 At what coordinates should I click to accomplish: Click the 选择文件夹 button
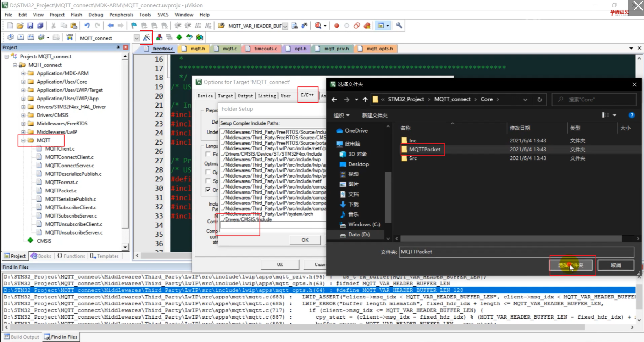571,265
